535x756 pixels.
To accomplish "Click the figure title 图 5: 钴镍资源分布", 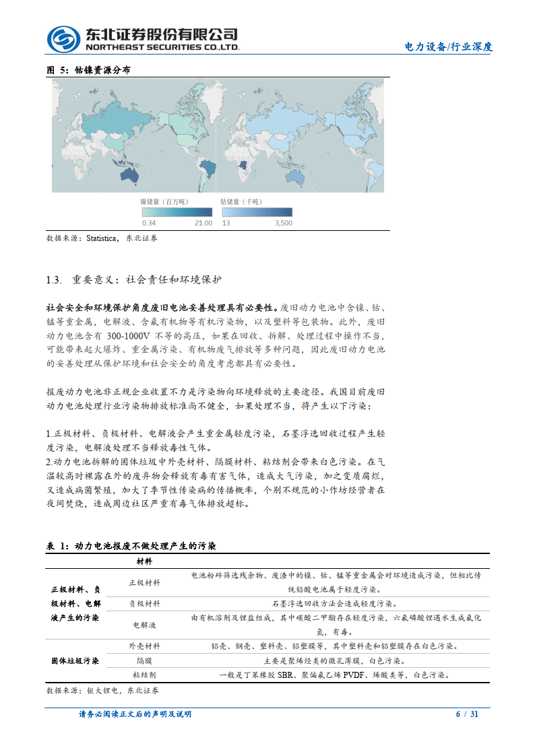I will [x=88, y=70].
